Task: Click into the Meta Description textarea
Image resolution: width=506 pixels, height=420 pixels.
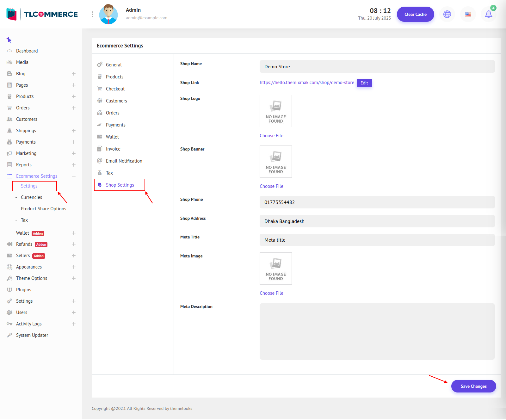Action: click(x=377, y=331)
